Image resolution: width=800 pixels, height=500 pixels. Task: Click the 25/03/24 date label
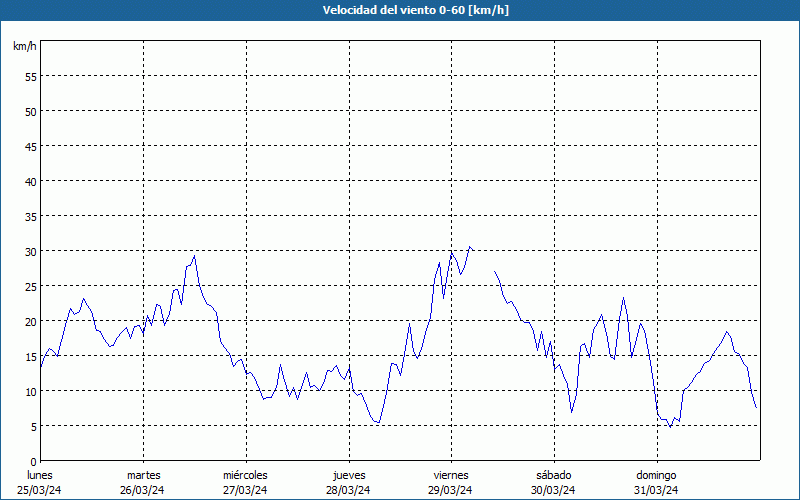point(40,490)
